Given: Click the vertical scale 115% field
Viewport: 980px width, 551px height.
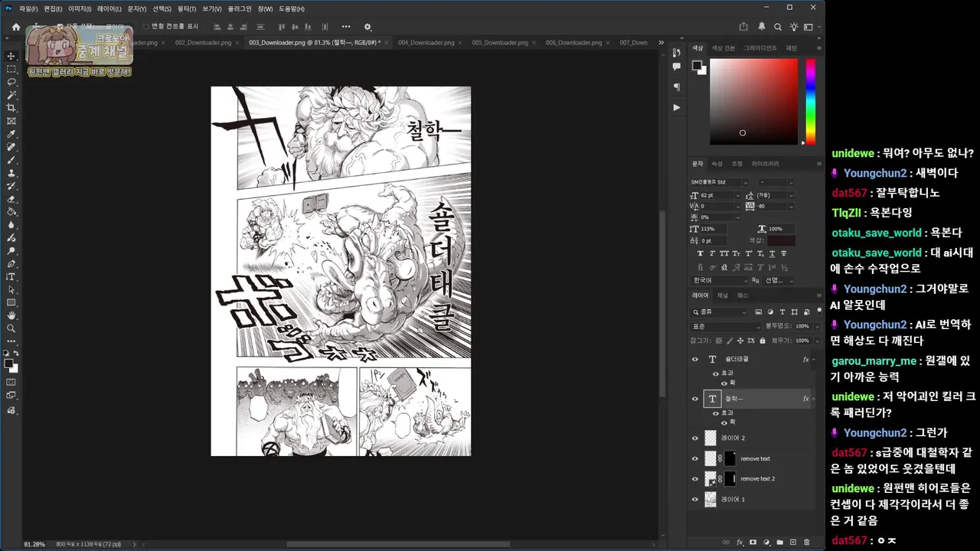Looking at the screenshot, I should (714, 229).
